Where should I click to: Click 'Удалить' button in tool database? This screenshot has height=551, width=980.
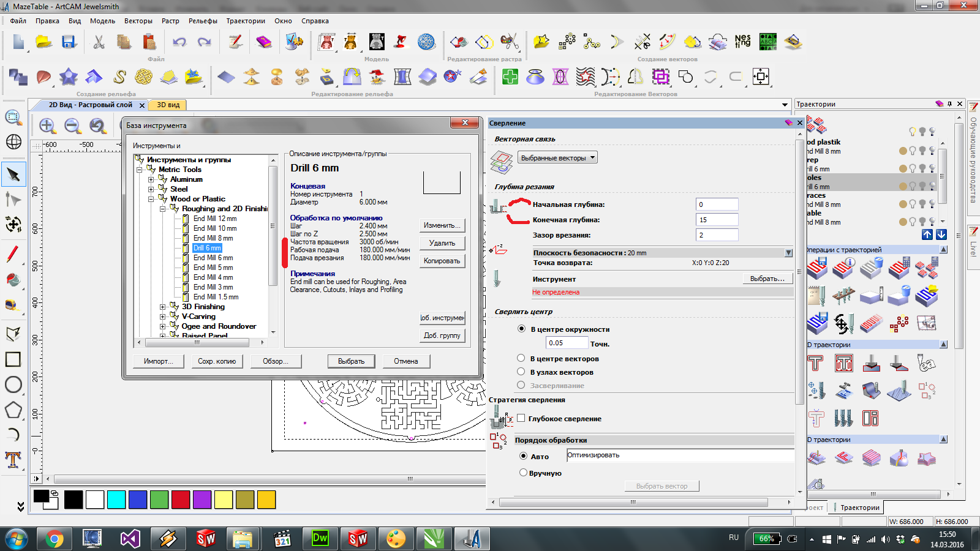coord(442,243)
